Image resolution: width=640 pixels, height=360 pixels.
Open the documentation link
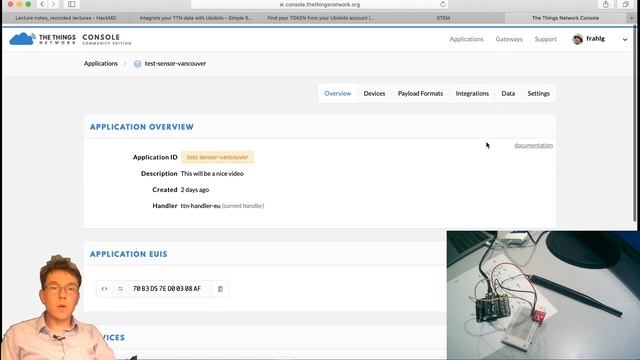click(x=533, y=145)
